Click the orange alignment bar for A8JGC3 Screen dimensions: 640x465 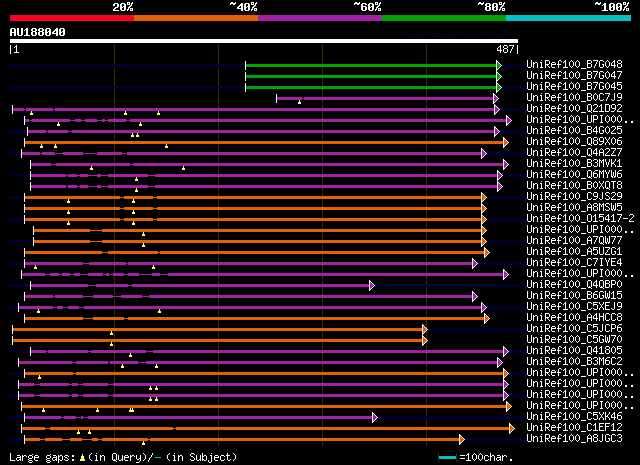(242, 440)
